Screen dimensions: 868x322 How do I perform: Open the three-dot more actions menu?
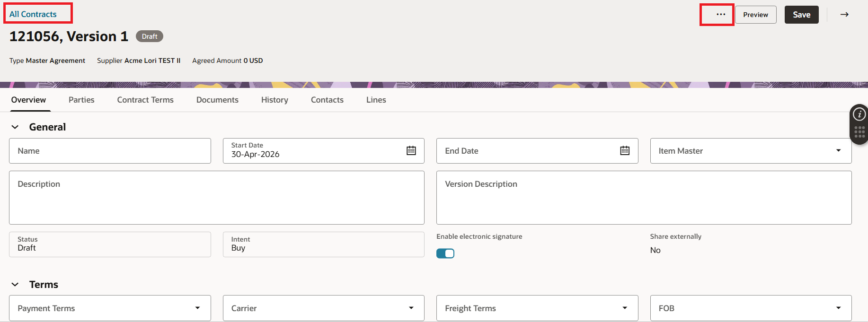[x=720, y=15]
